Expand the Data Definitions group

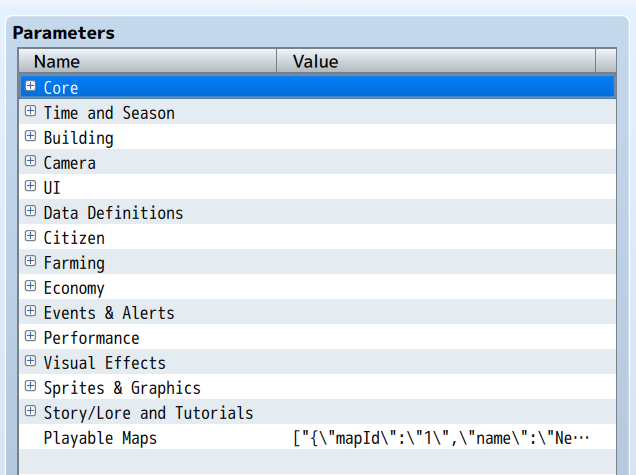coord(30,212)
